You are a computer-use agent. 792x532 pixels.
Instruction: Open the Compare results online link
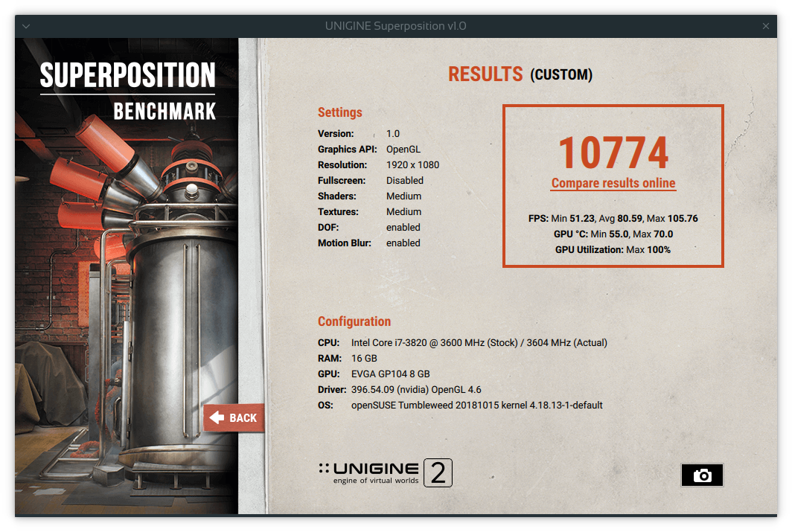(x=613, y=183)
